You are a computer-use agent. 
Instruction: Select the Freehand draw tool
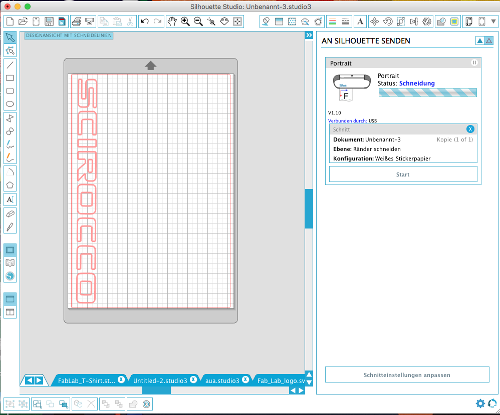pyautogui.click(x=10, y=145)
